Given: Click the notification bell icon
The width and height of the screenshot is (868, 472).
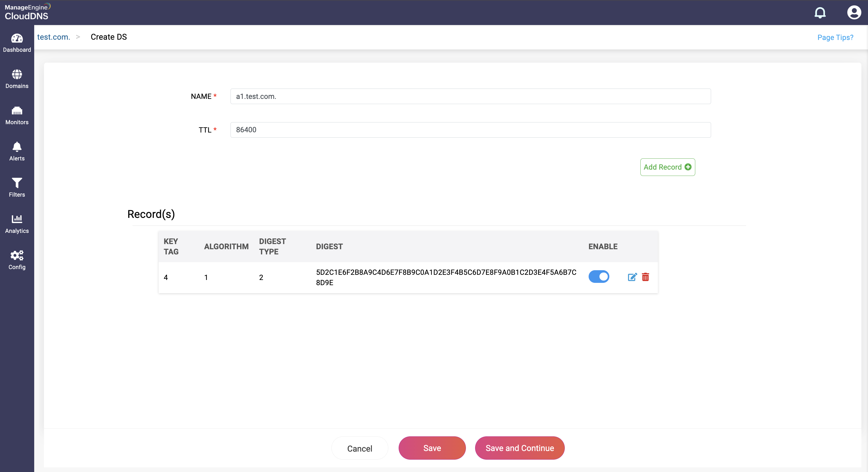Looking at the screenshot, I should 820,13.
